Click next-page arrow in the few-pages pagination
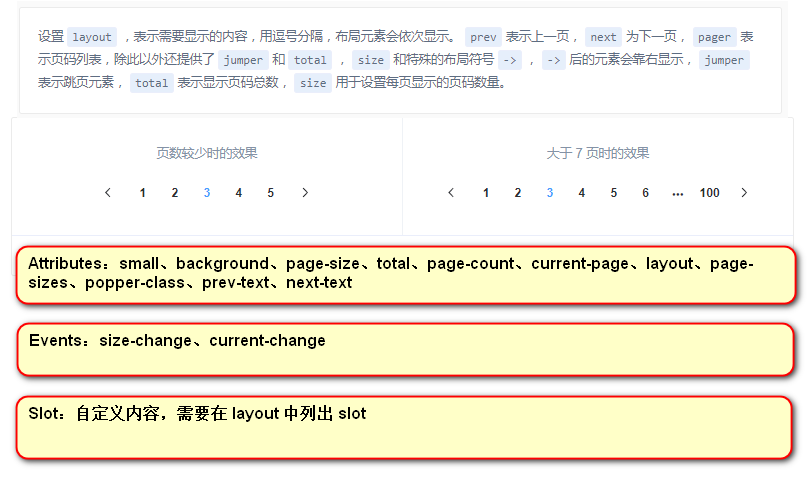The height and width of the screenshot is (484, 811). [305, 193]
